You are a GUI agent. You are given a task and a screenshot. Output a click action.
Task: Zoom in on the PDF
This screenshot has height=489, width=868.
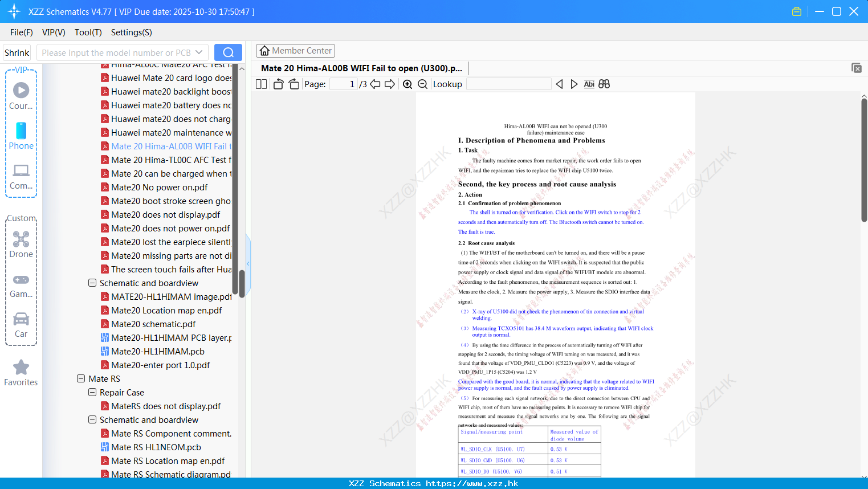407,84
